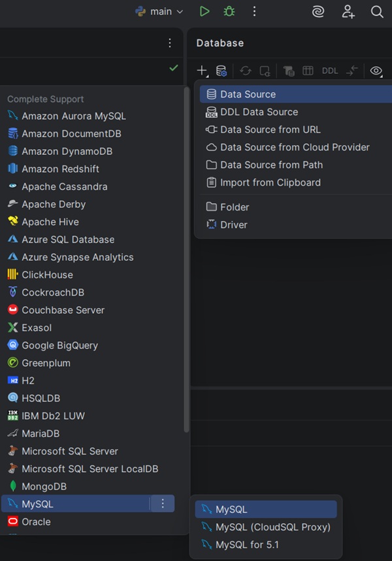
Task: Choose Amazon Redshift in the list
Action: [60, 169]
